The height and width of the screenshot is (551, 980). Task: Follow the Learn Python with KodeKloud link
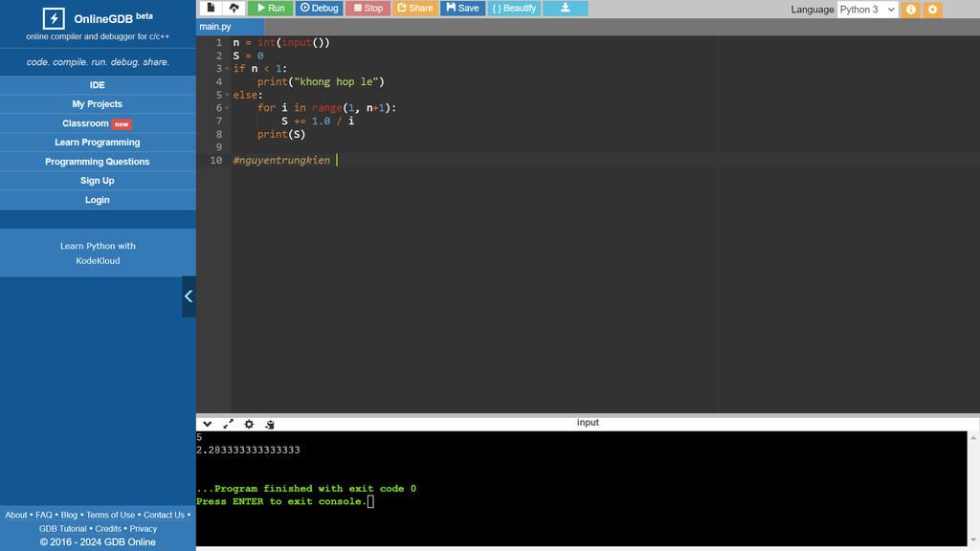click(98, 253)
